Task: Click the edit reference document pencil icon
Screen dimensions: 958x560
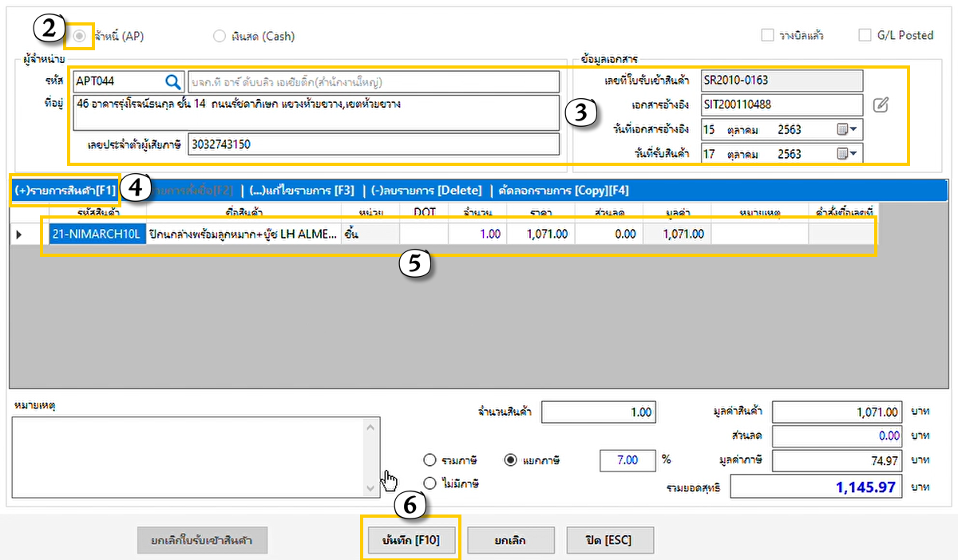Action: click(881, 105)
